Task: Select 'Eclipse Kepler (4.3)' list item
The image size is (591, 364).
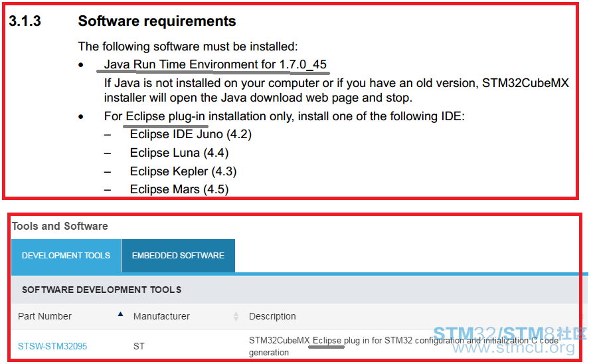Action: (x=183, y=171)
